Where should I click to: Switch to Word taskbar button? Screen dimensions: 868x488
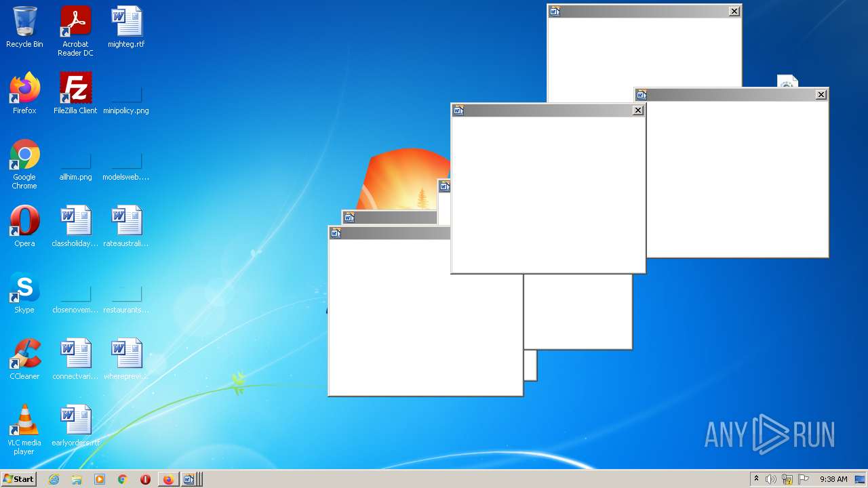click(x=191, y=479)
